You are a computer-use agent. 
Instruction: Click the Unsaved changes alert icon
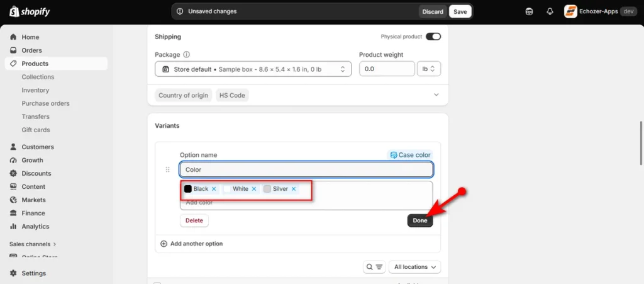(179, 11)
